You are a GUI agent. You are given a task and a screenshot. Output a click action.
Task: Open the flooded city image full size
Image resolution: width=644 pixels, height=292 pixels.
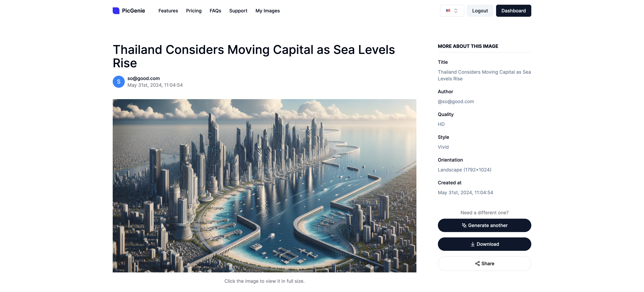pyautogui.click(x=264, y=186)
